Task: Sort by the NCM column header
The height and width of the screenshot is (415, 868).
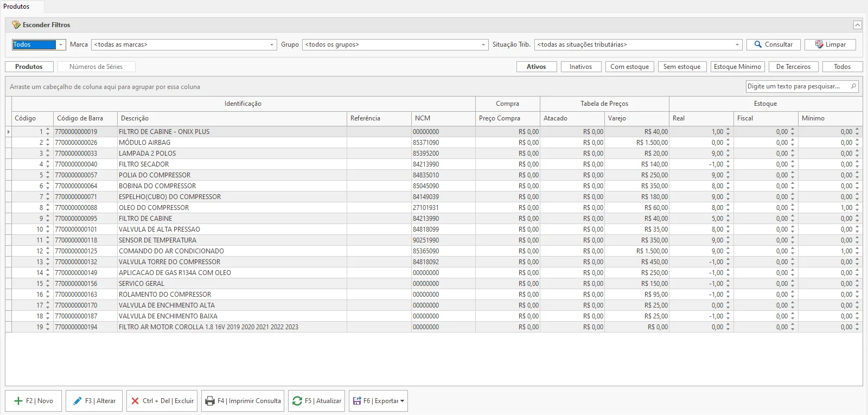Action: point(443,118)
